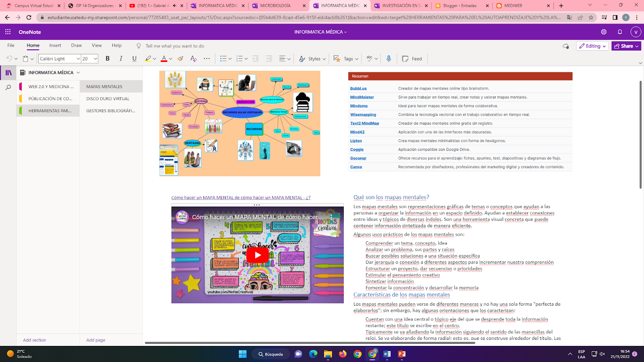Toggle Bold formatting
The image size is (644, 362).
[107, 59]
